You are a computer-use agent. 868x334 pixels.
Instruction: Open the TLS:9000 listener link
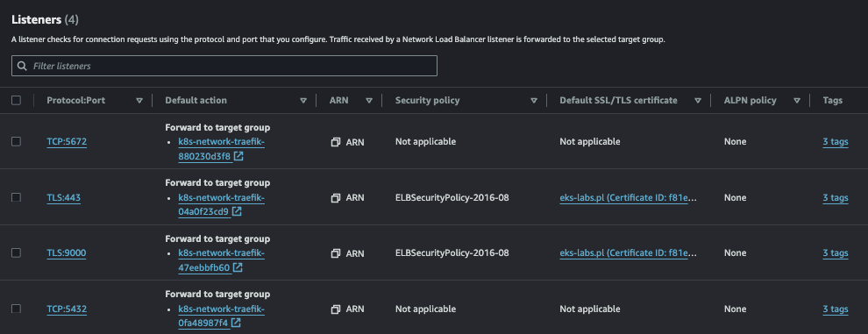pyautogui.click(x=67, y=253)
